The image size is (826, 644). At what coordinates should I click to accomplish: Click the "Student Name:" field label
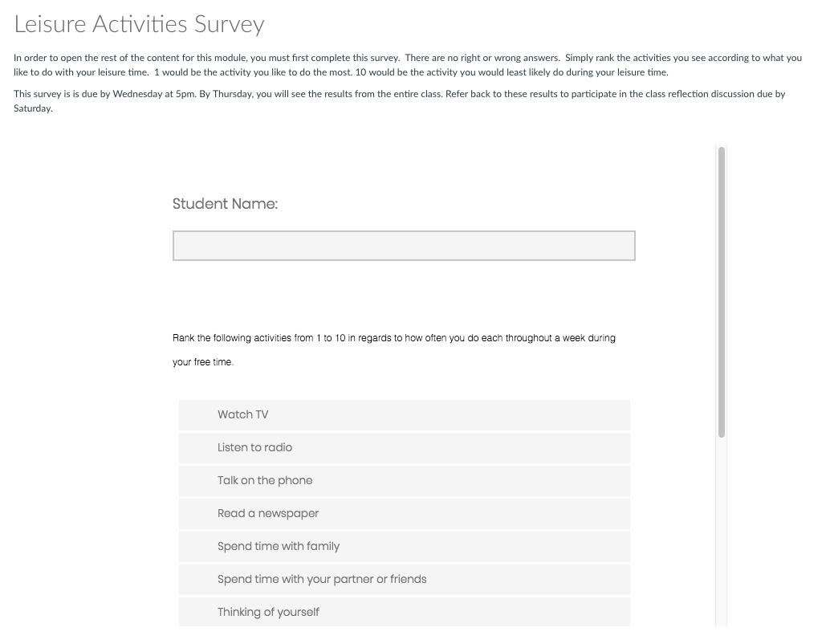pyautogui.click(x=225, y=204)
